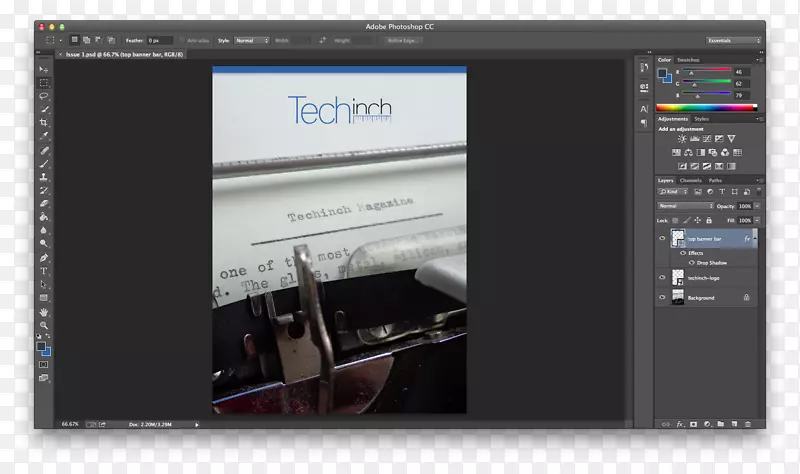Select the Zoom tool

tap(44, 325)
